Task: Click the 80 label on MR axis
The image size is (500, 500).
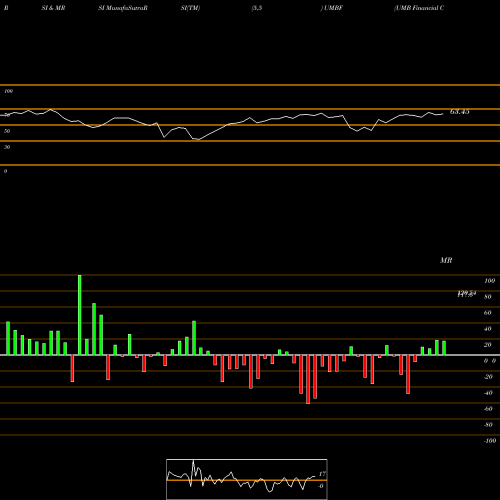Action: (487, 297)
